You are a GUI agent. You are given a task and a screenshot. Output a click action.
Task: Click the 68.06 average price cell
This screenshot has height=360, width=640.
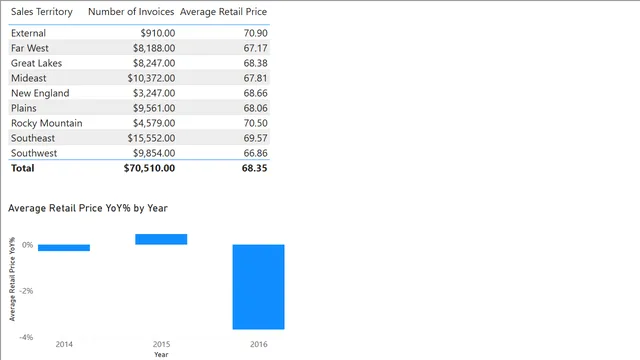pyautogui.click(x=256, y=108)
